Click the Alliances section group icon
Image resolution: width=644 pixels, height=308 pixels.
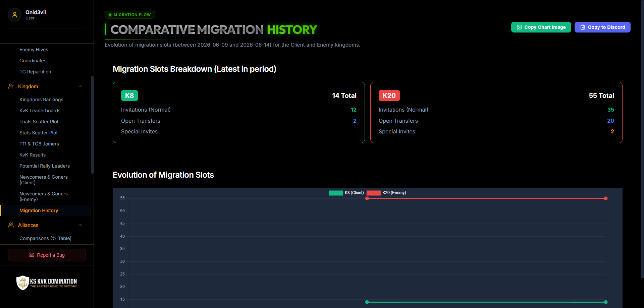(11, 225)
